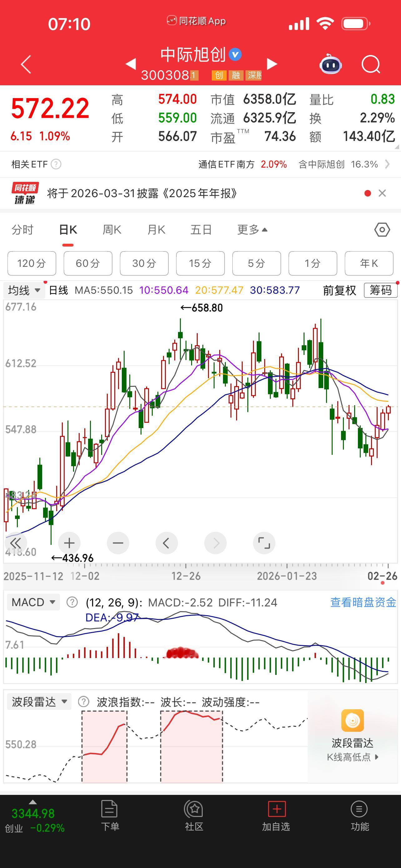Open the 筹码 chip distribution button

tap(381, 290)
